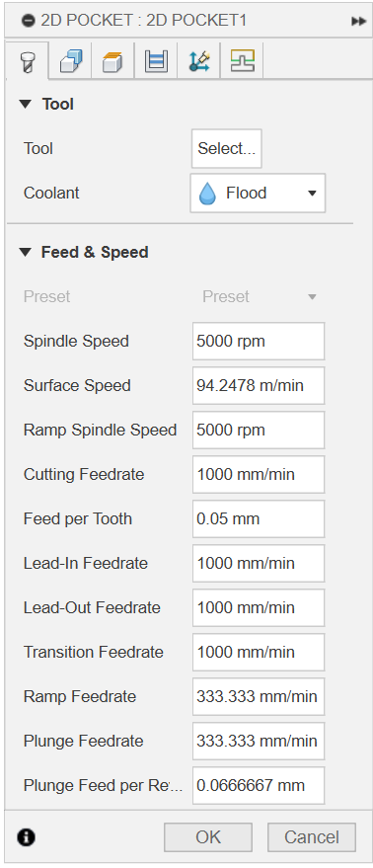
Task: Click the Select tool button
Action: [227, 148]
